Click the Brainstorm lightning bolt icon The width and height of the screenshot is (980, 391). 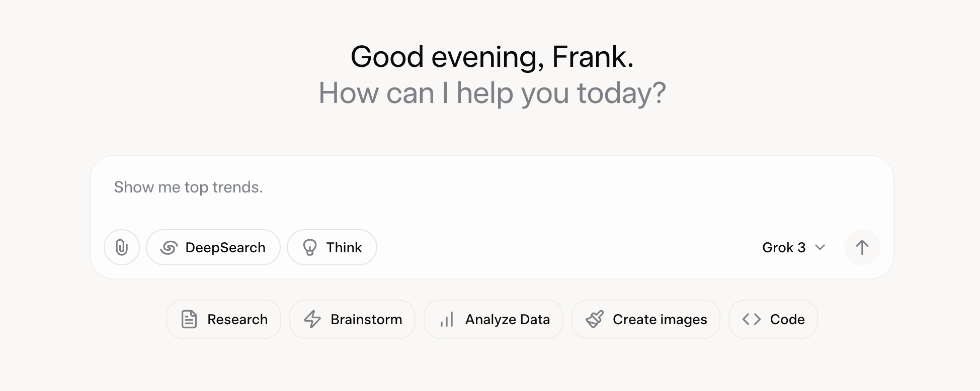pyautogui.click(x=312, y=319)
